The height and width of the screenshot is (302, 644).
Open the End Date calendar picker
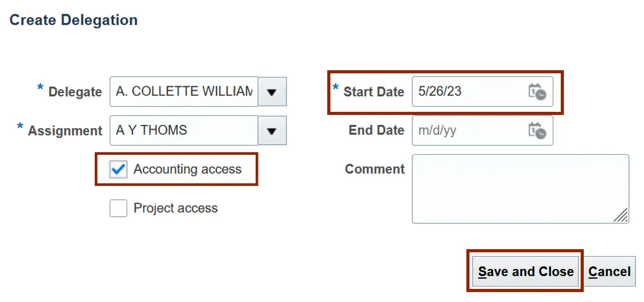pyautogui.click(x=537, y=130)
